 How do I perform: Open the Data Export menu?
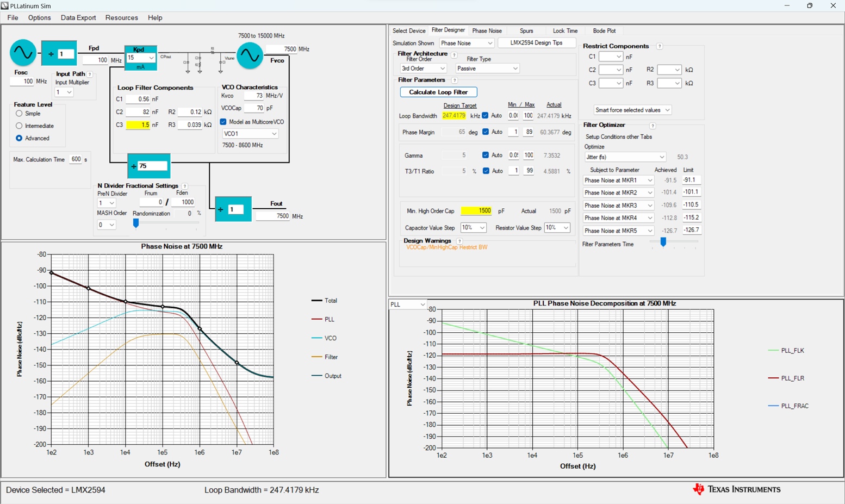coord(78,18)
